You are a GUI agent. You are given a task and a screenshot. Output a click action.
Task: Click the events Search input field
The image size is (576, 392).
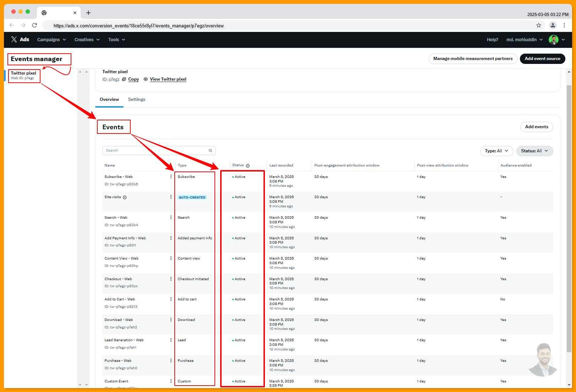tap(156, 151)
